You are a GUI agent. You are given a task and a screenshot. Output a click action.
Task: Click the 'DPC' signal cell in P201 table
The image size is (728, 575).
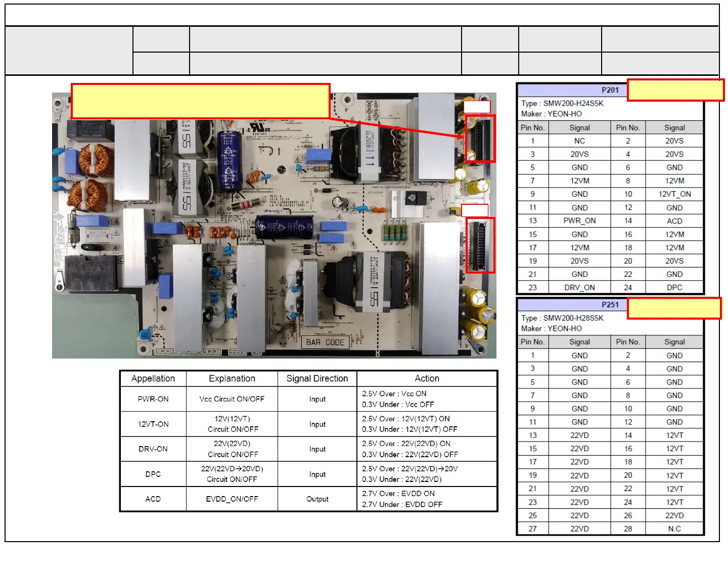click(674, 288)
